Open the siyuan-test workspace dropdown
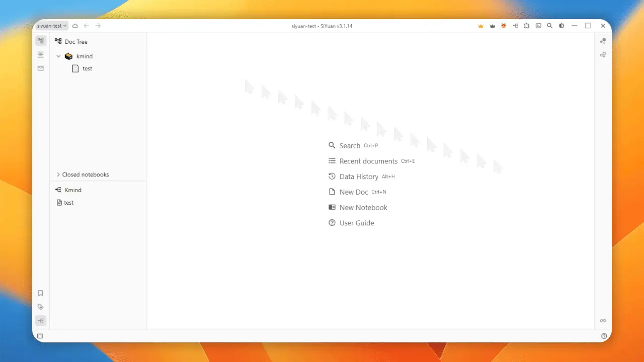644x362 pixels. point(52,26)
